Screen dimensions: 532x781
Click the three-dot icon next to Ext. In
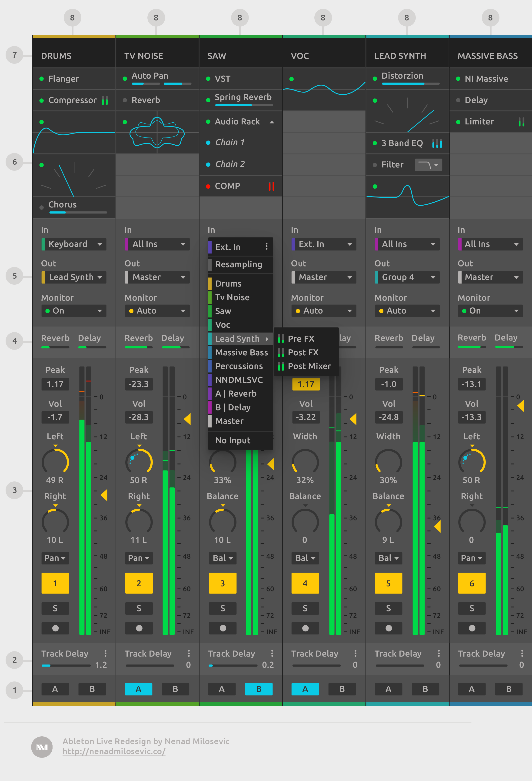(x=266, y=246)
